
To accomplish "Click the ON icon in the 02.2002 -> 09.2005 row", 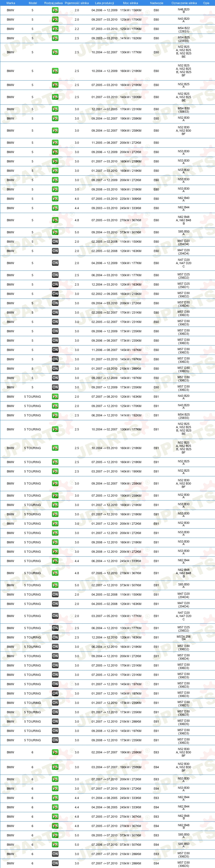I will [x=55, y=294].
